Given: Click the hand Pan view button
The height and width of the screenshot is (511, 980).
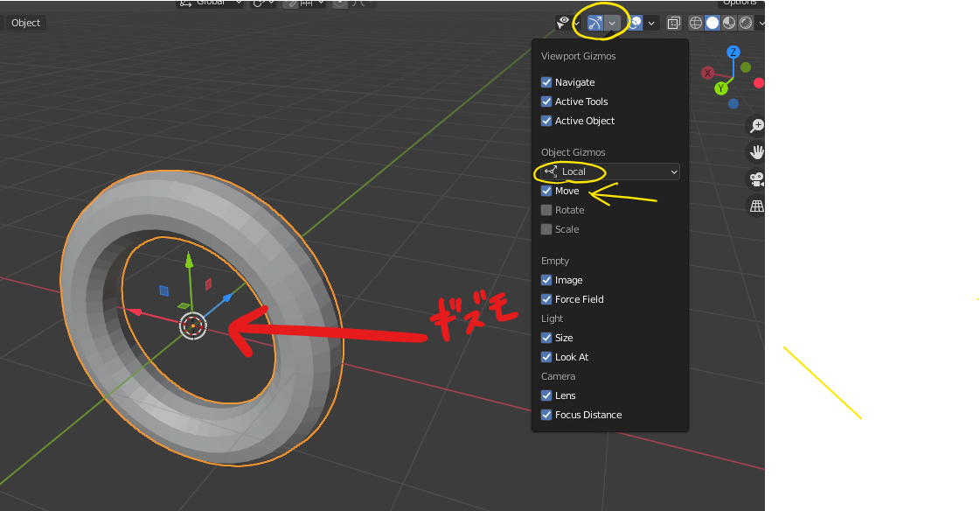Looking at the screenshot, I should [x=757, y=152].
